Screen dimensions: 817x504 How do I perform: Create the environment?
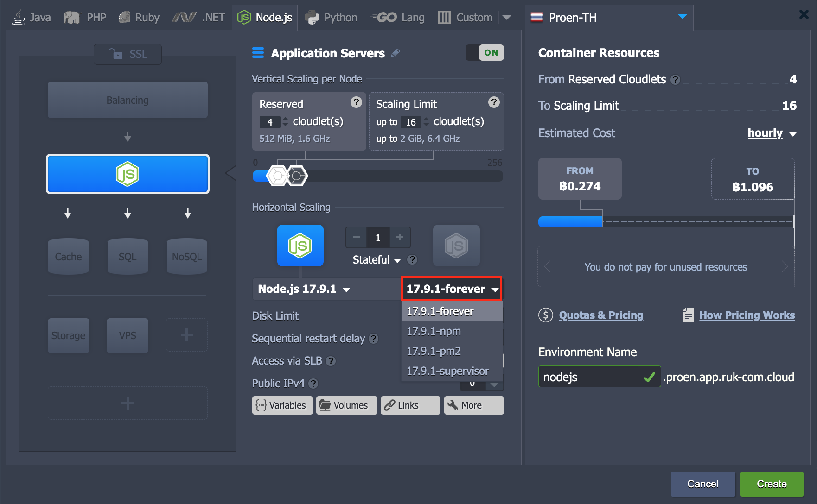pyautogui.click(x=772, y=484)
